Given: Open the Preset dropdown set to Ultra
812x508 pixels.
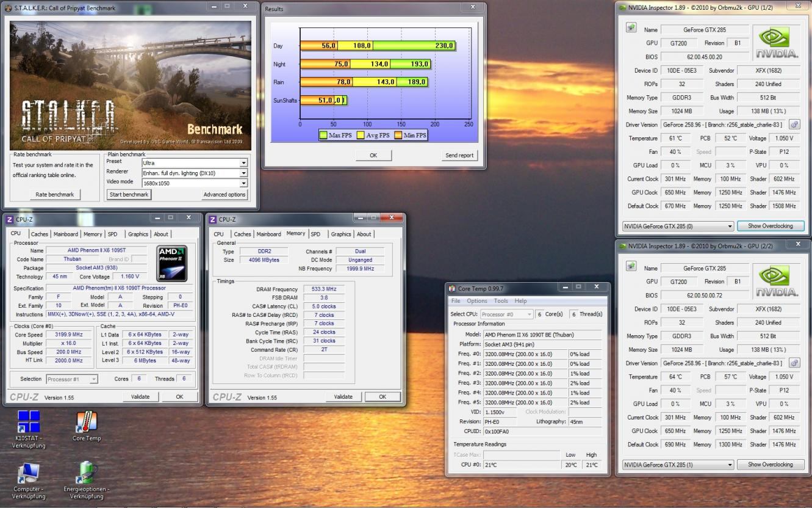Looking at the screenshot, I should (x=194, y=163).
